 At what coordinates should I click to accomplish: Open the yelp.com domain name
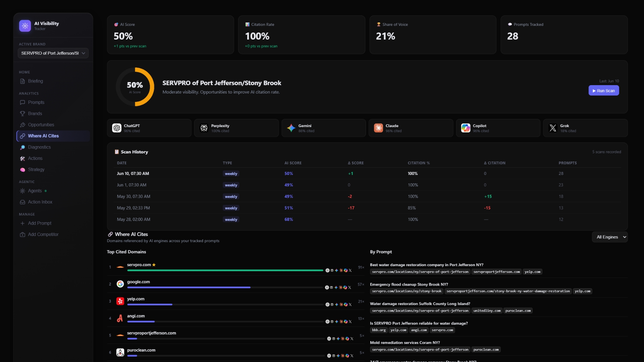(x=136, y=299)
